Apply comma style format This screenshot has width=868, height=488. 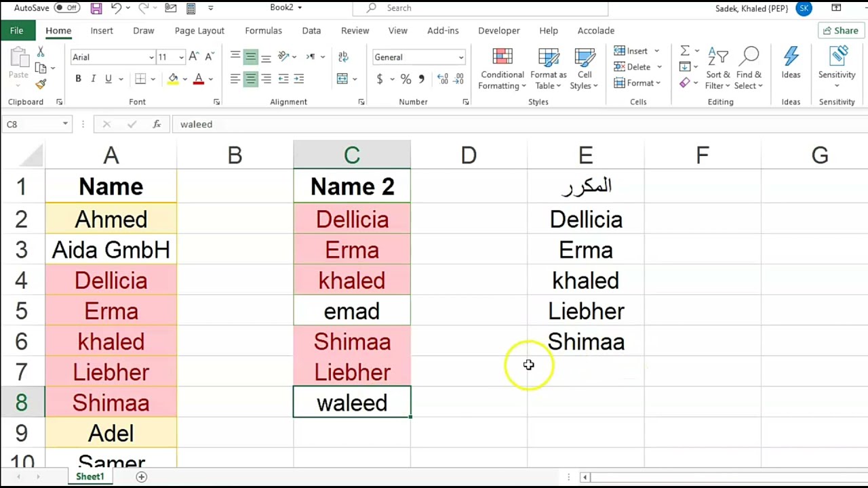[x=421, y=79]
